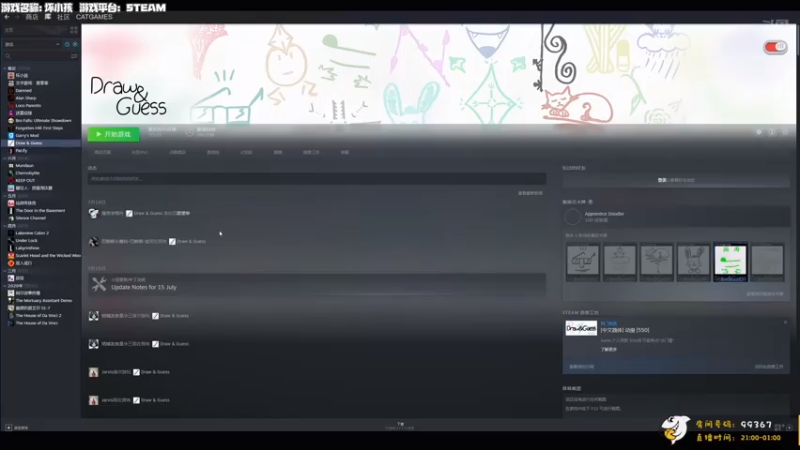Select The Mortuary Assistant Demo

[41, 301]
